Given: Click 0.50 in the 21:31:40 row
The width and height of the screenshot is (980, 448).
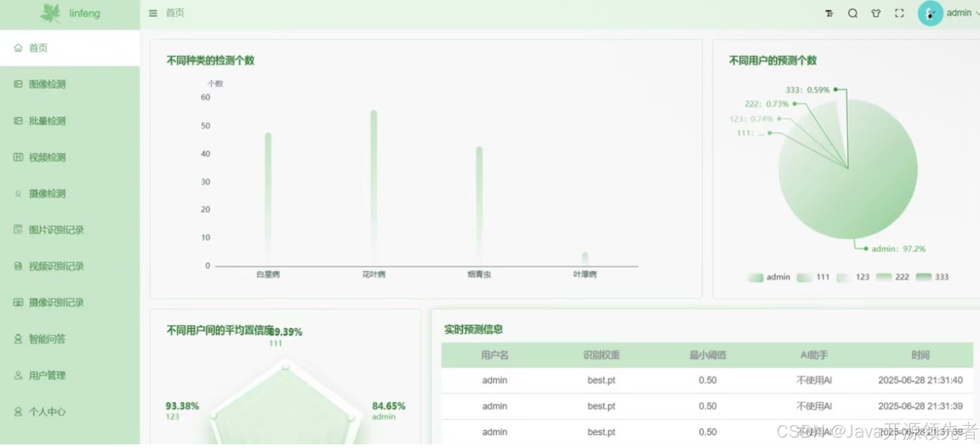Looking at the screenshot, I should 707,380.
